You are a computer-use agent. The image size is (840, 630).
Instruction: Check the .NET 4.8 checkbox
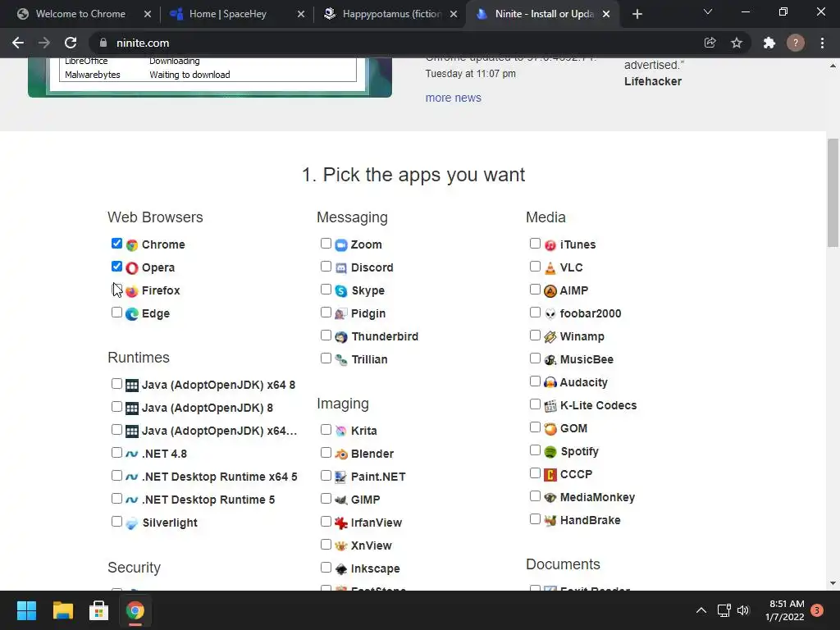(116, 453)
